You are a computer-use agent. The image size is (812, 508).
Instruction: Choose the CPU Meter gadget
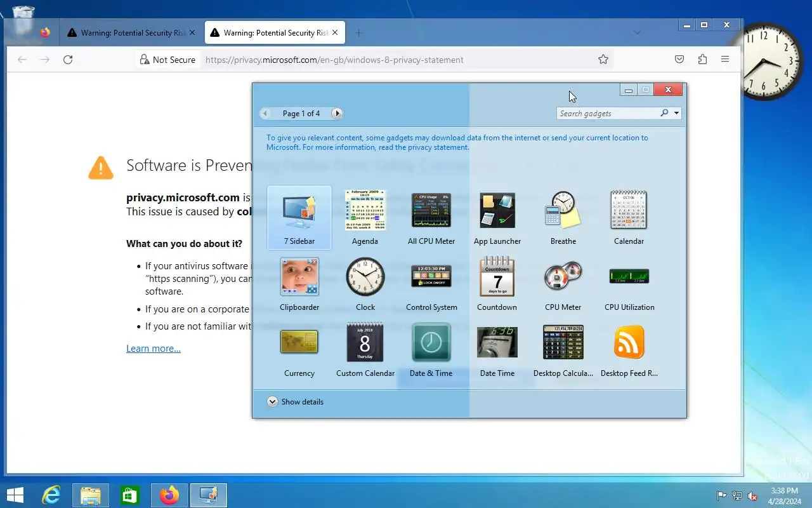[563, 284]
